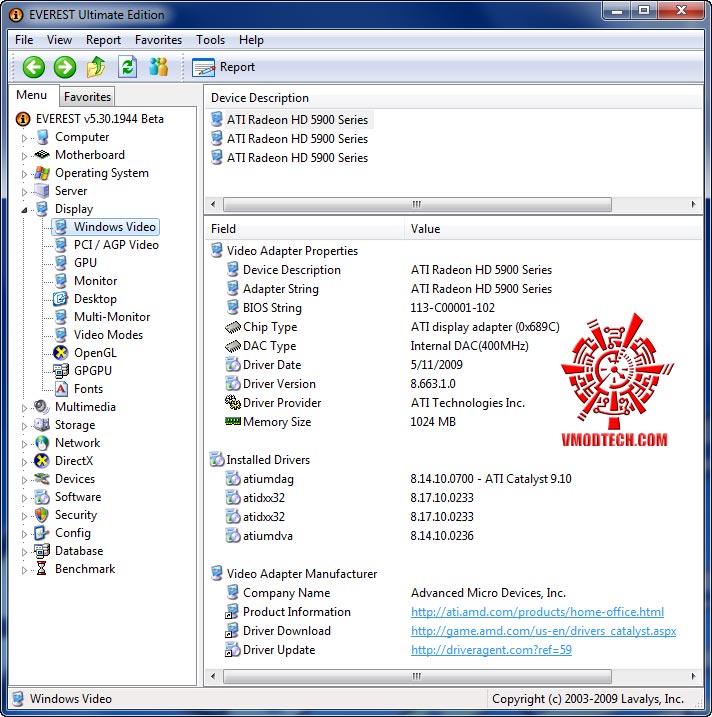Select the Server icon in tree
The height and width of the screenshot is (717, 712).
pyautogui.click(x=42, y=191)
